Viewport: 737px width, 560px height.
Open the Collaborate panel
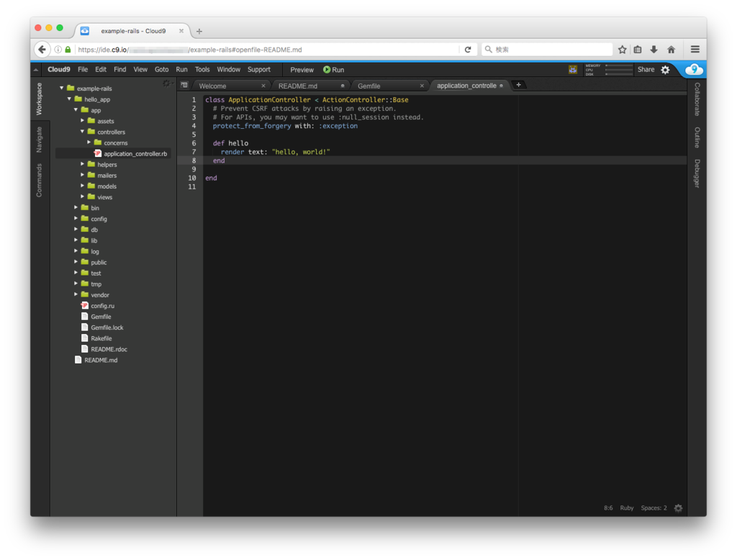[x=697, y=99]
